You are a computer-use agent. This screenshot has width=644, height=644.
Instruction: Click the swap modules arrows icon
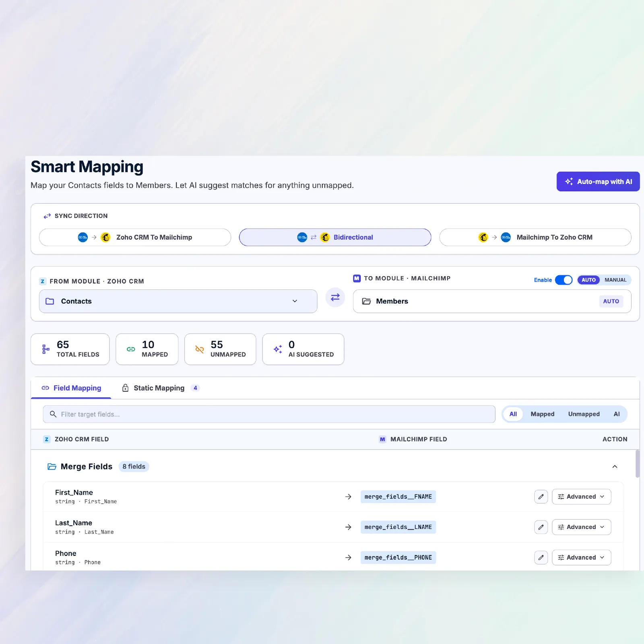pyautogui.click(x=335, y=297)
